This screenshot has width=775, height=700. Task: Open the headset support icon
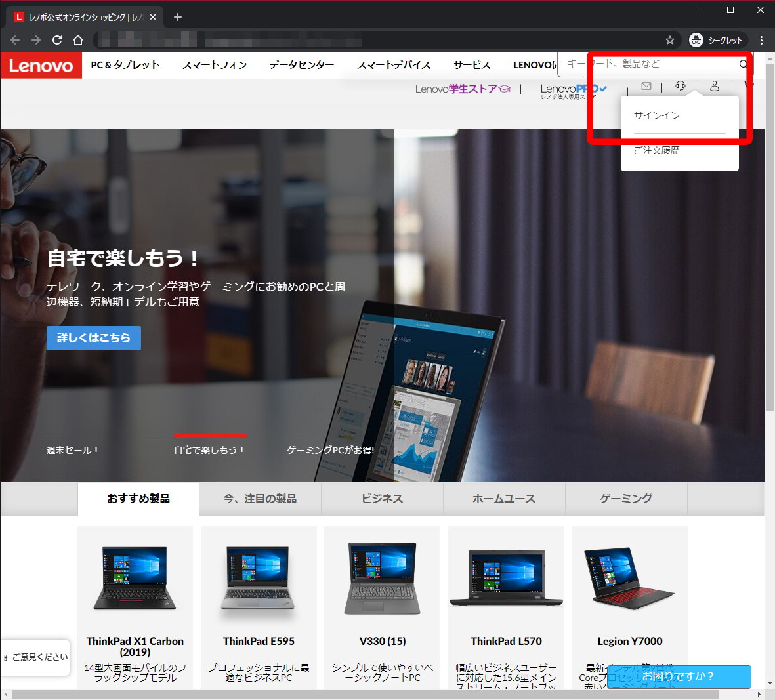click(681, 86)
